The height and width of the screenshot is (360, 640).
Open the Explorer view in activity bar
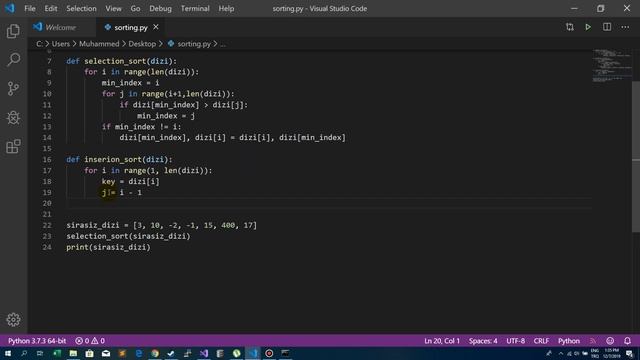pyautogui.click(x=13, y=31)
